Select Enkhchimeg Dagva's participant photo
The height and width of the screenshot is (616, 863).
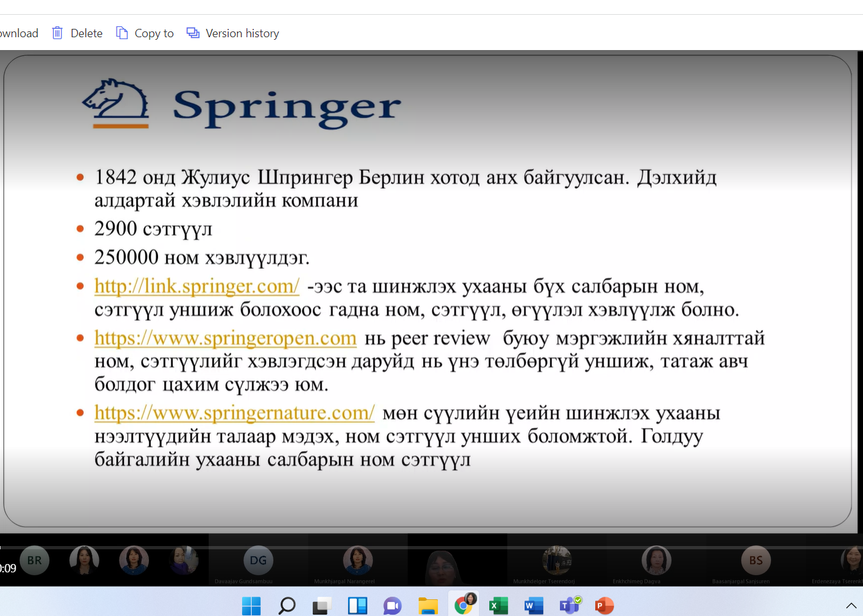click(x=656, y=560)
